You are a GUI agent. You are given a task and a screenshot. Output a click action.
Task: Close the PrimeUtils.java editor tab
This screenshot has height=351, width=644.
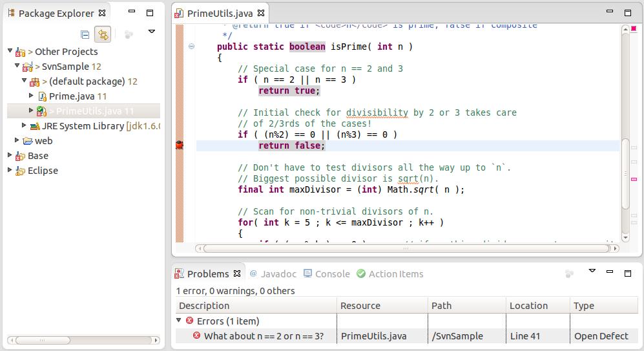[261, 13]
